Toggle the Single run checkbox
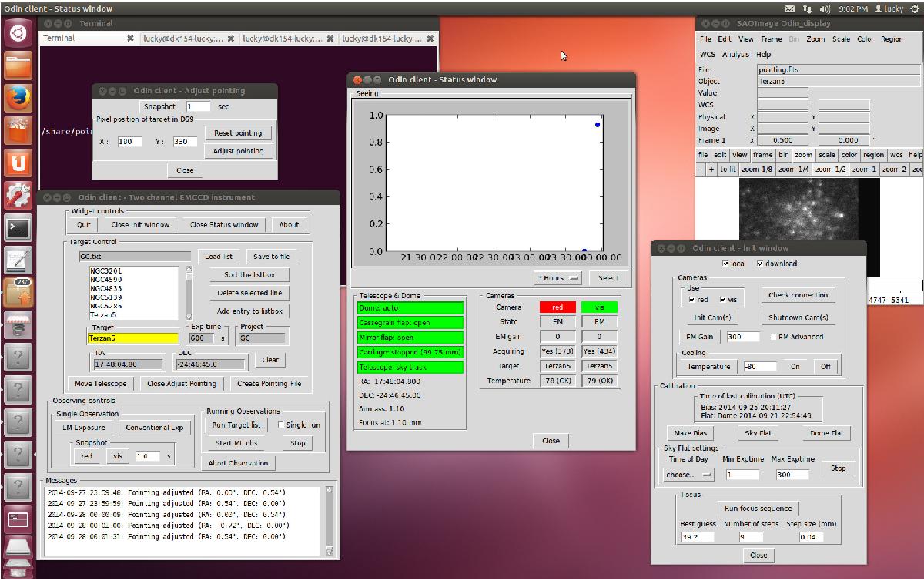 [281, 425]
